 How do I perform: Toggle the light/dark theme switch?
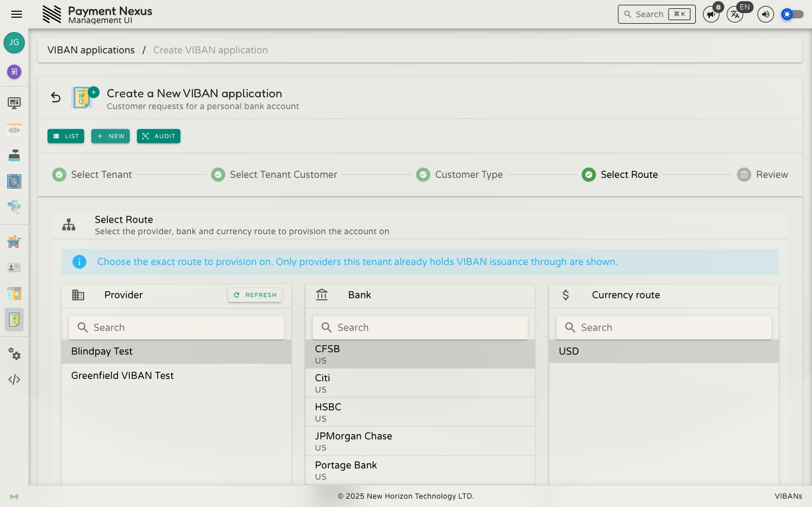(x=792, y=14)
